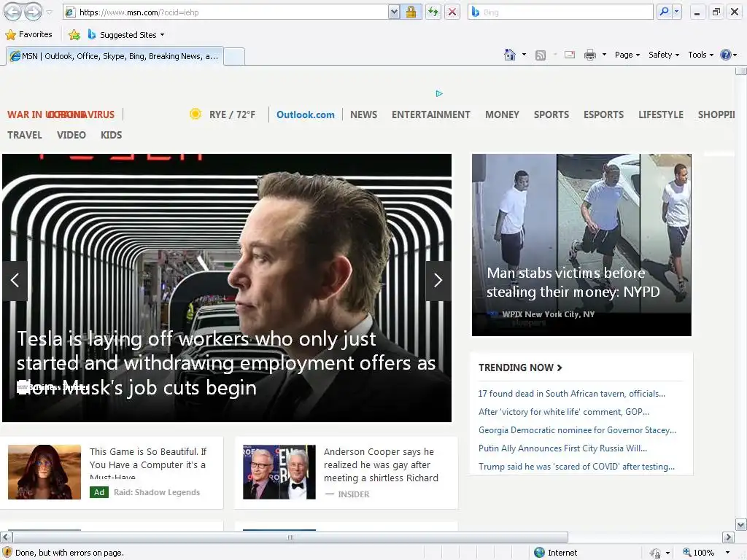Viewport: 747px width, 560px height.
Task: Open the recent pages dropdown beside Forward
Action: 49,13
